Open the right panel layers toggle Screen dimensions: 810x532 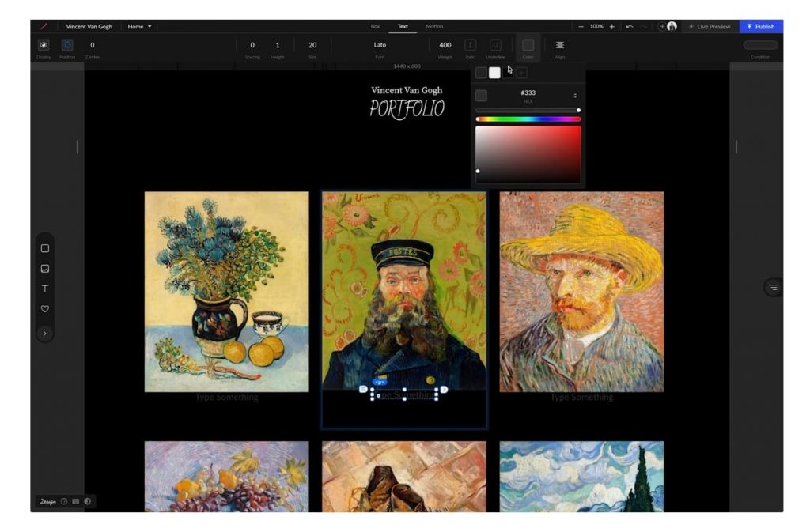pyautogui.click(x=773, y=287)
